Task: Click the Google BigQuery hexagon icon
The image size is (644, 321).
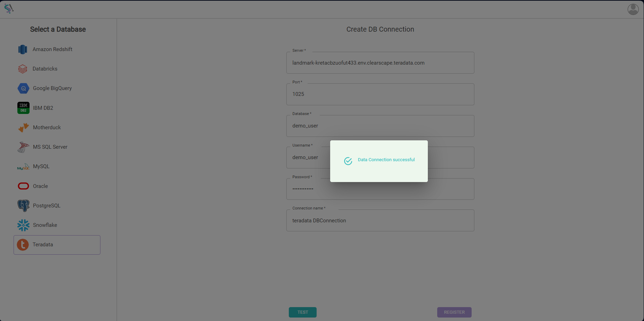Action: 23,88
